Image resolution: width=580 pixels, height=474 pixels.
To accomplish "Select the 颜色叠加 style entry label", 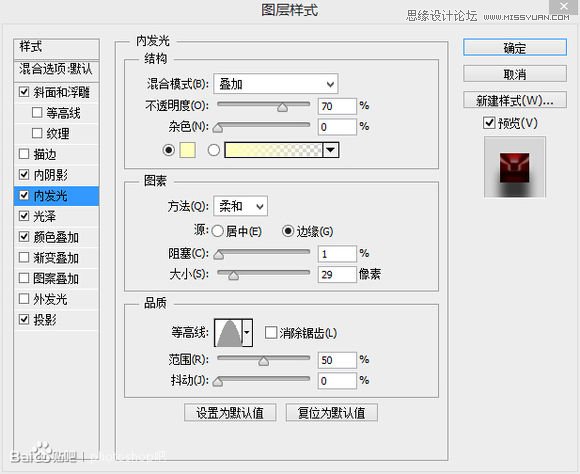I will [56, 237].
